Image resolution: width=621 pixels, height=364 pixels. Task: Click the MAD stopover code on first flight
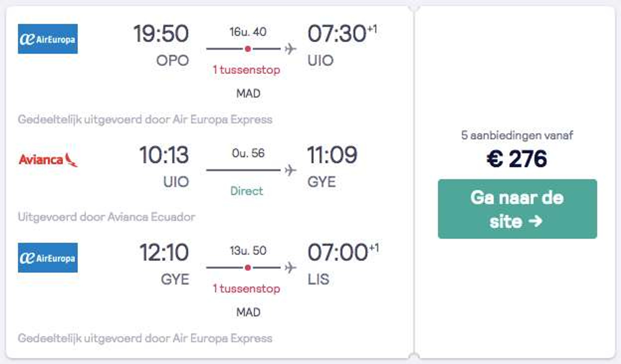(248, 94)
